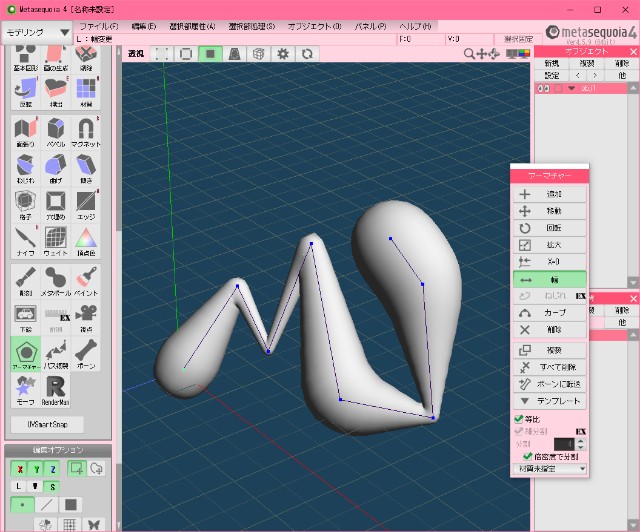Select the Twist (ねじれ) tool
The width and height of the screenshot is (640, 532).
point(25,168)
